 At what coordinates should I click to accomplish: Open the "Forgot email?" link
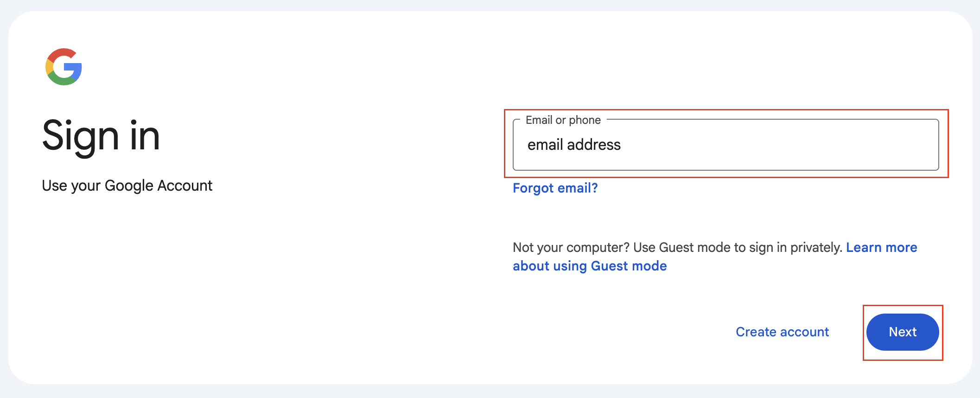point(555,188)
